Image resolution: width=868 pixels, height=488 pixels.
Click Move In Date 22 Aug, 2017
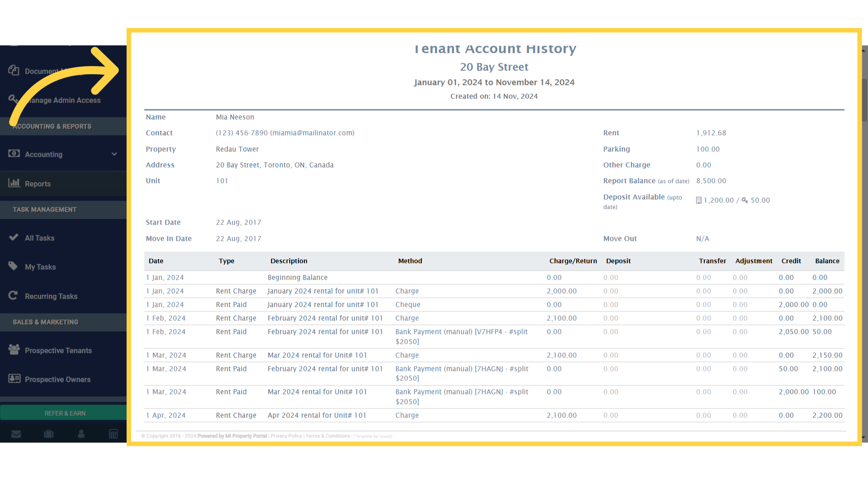point(239,239)
